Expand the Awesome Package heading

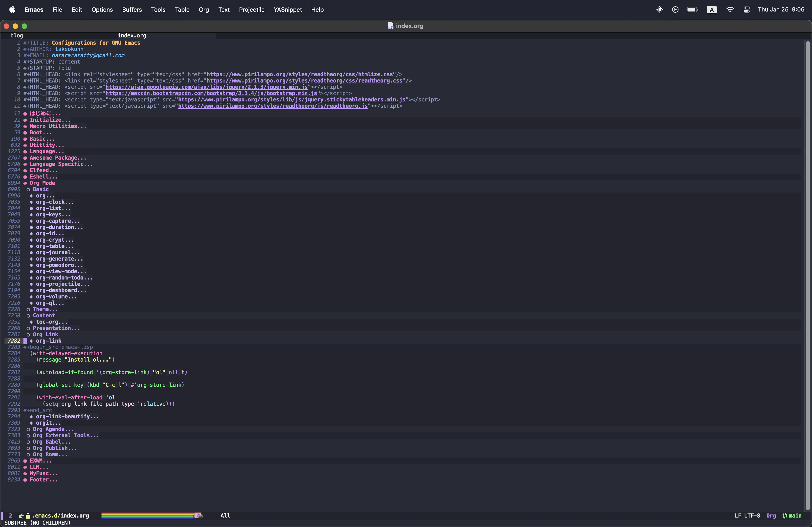pos(58,158)
